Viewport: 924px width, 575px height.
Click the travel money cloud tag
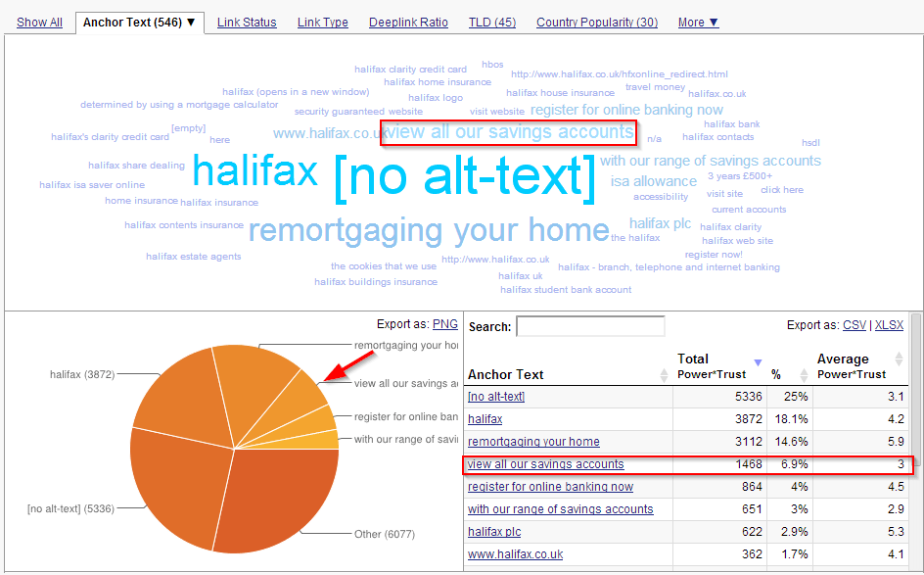[x=655, y=87]
